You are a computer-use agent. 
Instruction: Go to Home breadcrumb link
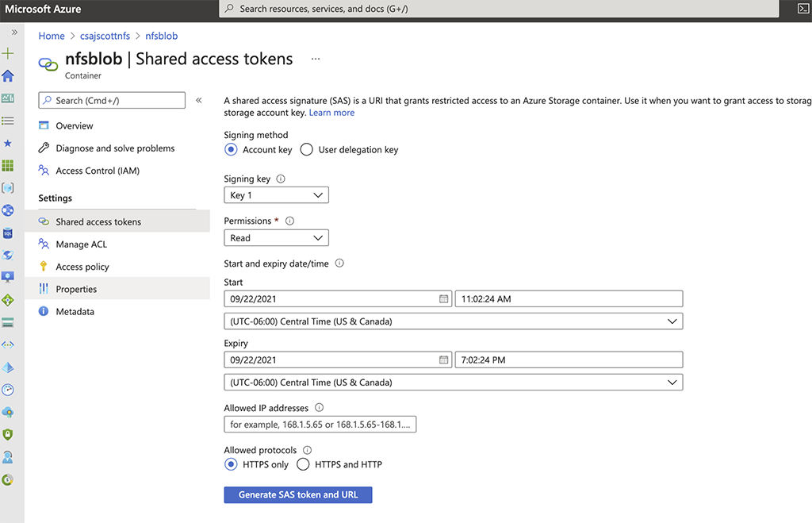point(52,36)
